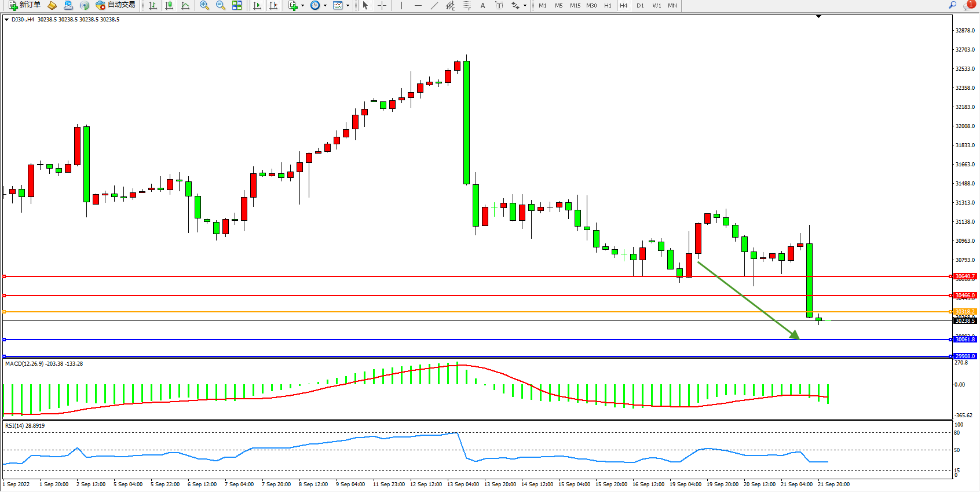This screenshot has height=492, width=980.
Task: Select the text label tool
Action: coord(499,5)
